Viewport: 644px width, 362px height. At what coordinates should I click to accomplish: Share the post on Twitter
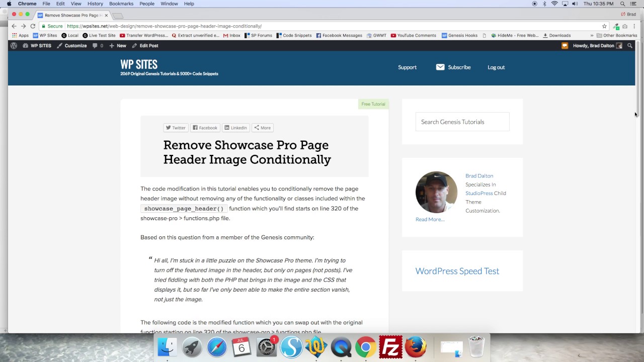coord(176,128)
